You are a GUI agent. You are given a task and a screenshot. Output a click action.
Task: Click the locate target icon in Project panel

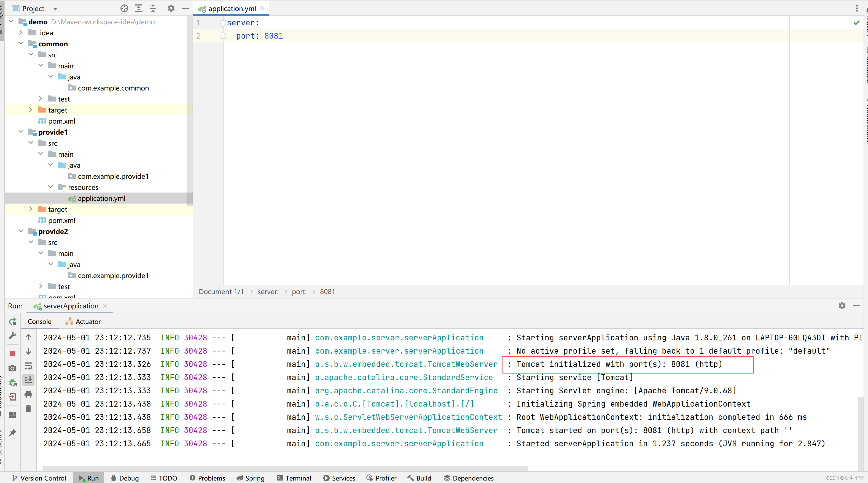(124, 9)
